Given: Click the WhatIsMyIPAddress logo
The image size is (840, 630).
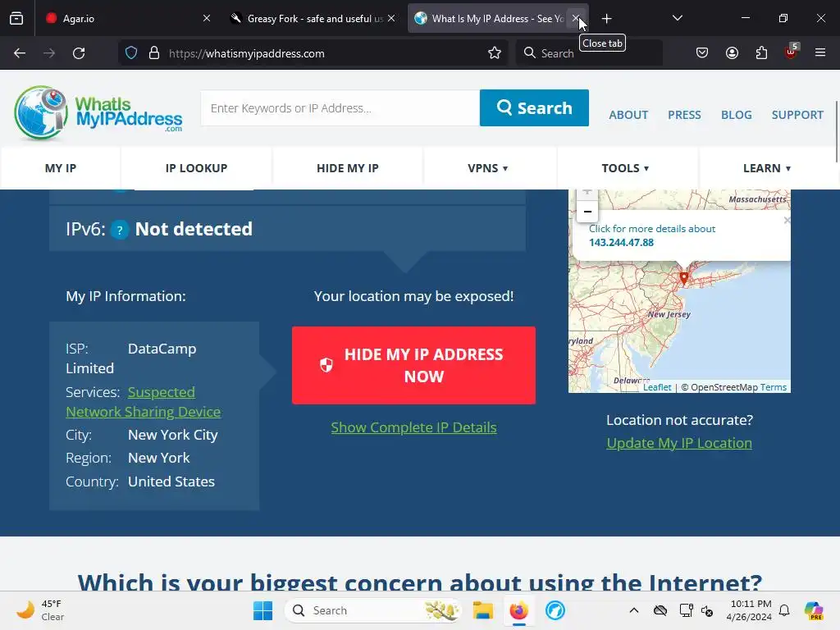Looking at the screenshot, I should pyautogui.click(x=98, y=112).
